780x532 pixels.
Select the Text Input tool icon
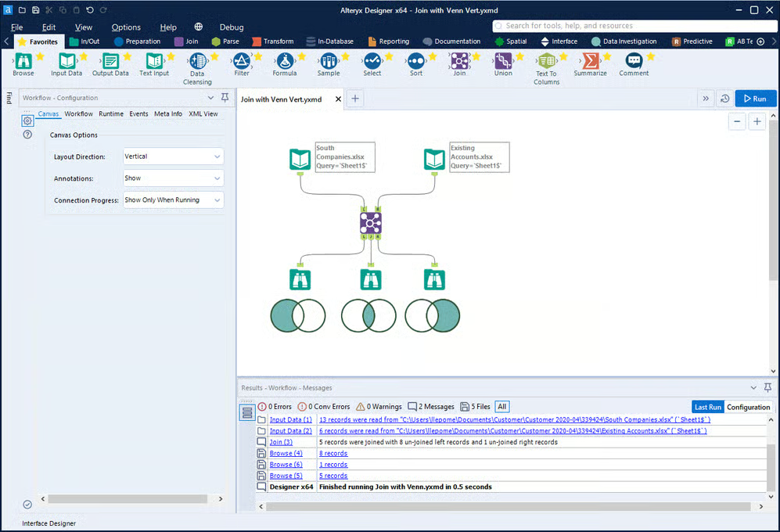[154, 61]
